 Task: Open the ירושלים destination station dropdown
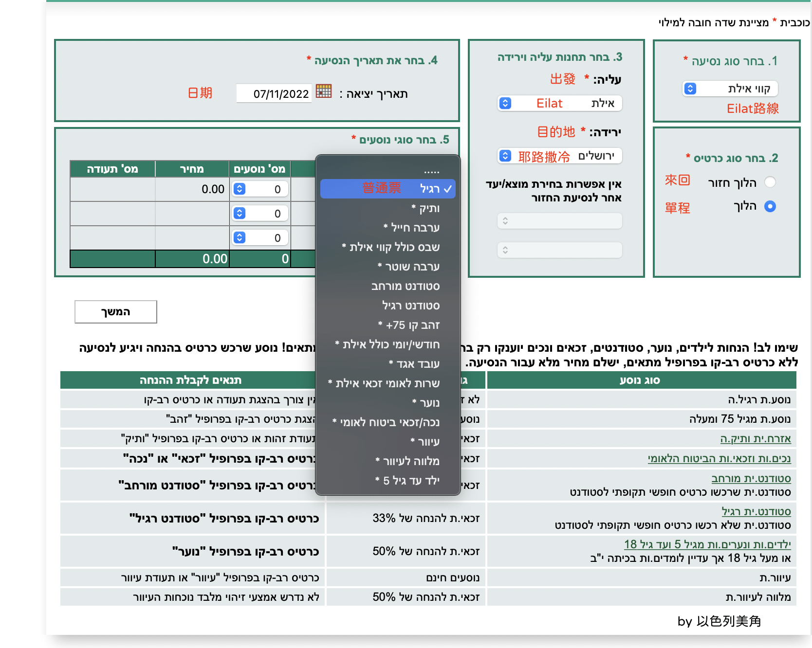(x=560, y=156)
